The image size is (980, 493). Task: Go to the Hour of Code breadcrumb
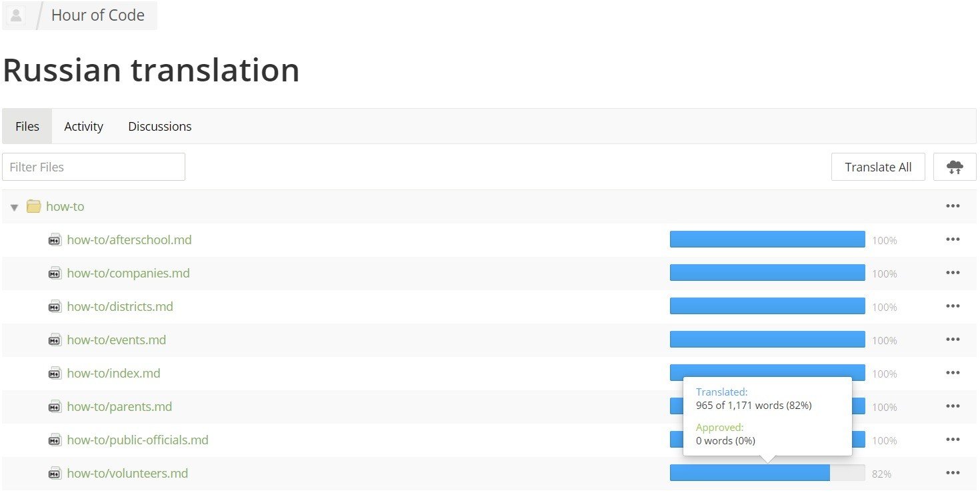point(98,16)
